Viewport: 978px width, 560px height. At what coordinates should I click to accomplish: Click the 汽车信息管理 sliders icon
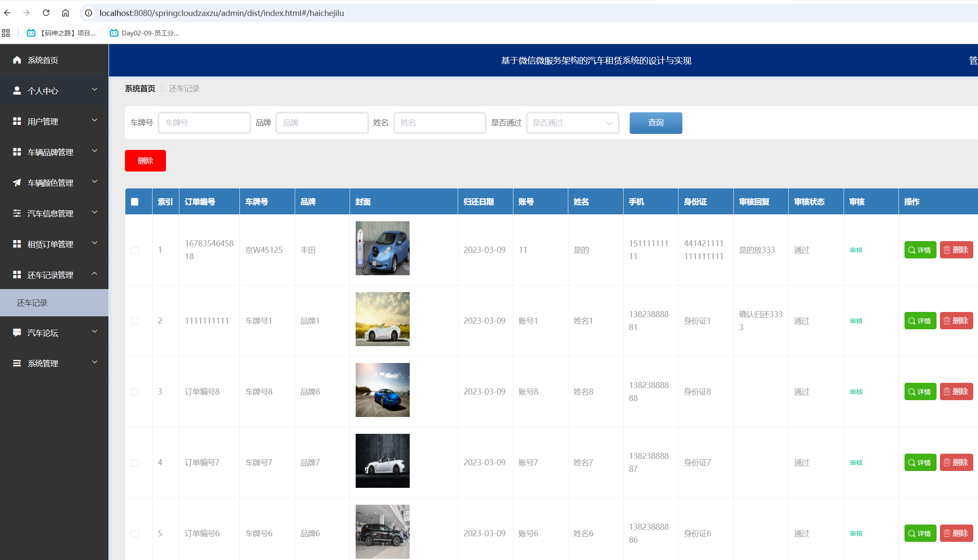[17, 213]
